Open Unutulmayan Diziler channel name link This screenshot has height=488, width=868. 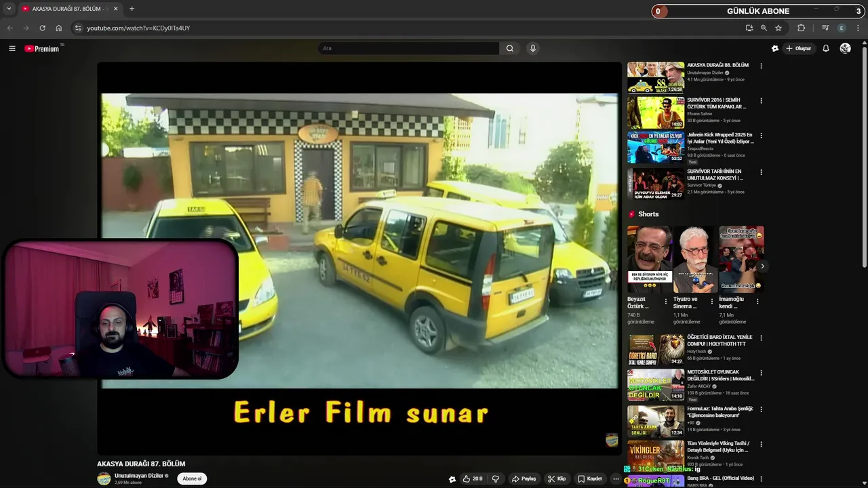pos(139,476)
